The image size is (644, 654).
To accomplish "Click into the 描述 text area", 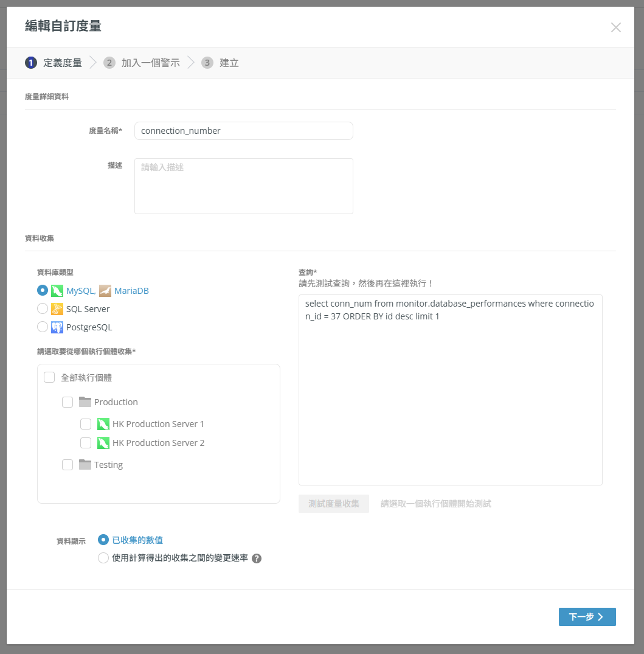I will tap(243, 186).
